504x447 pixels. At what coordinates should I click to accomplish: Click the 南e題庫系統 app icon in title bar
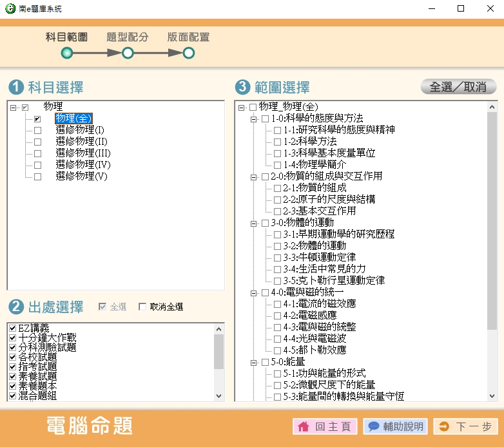pos(10,8)
